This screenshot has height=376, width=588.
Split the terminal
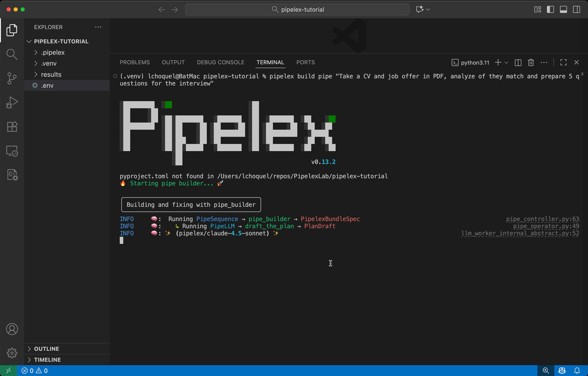tap(518, 62)
